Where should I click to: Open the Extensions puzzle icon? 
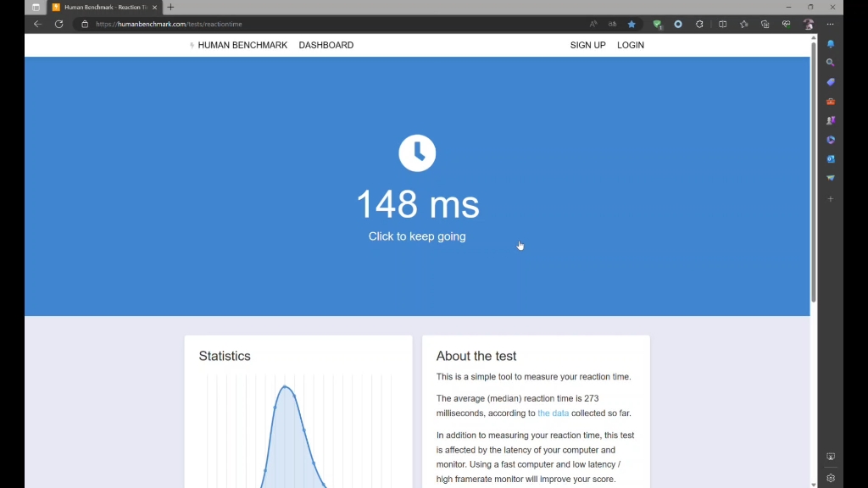click(699, 24)
